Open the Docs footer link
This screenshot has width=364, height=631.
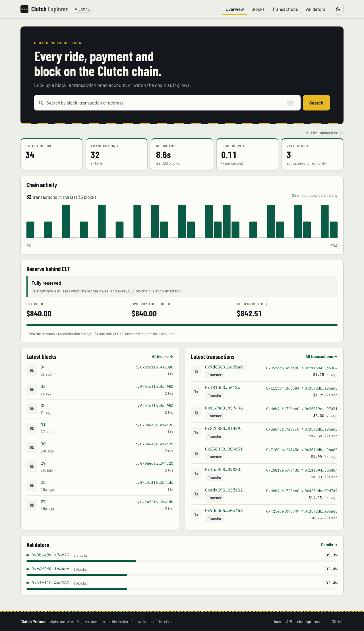[277, 622]
